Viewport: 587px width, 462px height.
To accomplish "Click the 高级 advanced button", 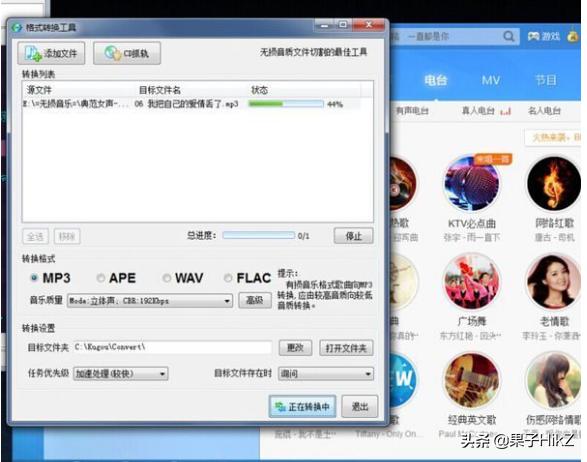I will pyautogui.click(x=255, y=300).
